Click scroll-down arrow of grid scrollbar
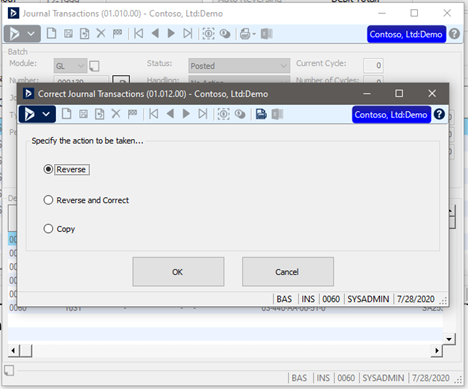 point(449,339)
